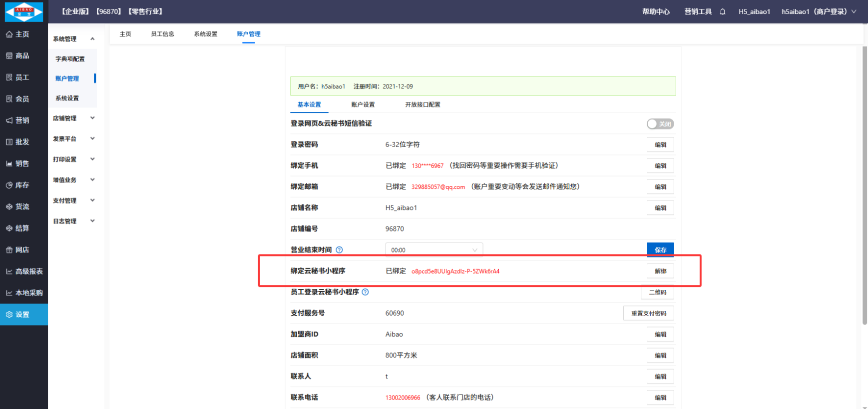Click the notification bell icon
The image size is (868, 409).
722,11
